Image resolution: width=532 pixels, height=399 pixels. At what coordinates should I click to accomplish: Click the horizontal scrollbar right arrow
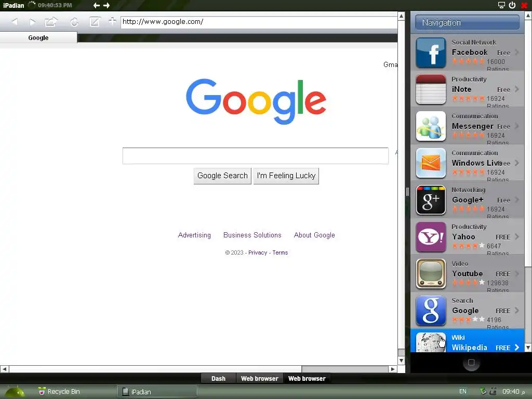point(393,369)
